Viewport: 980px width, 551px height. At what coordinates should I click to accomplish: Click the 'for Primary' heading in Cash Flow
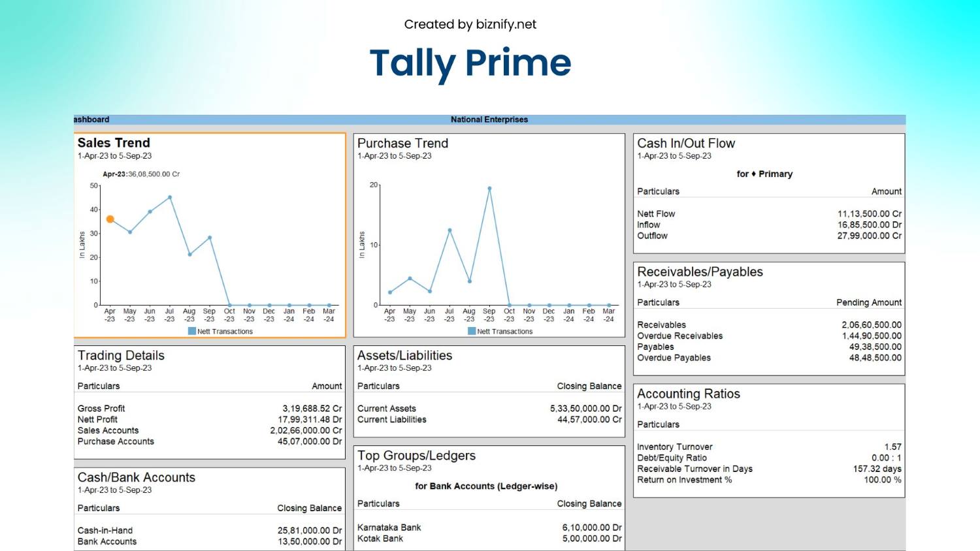[x=764, y=174]
